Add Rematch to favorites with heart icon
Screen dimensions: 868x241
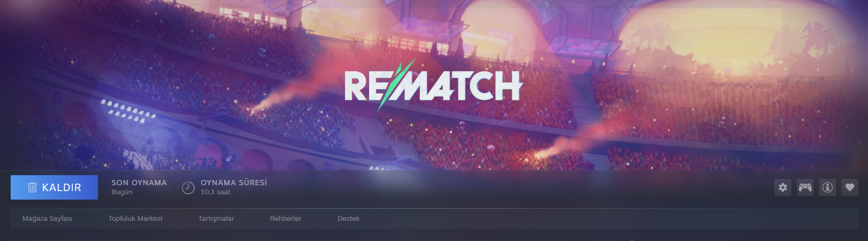[x=850, y=187]
